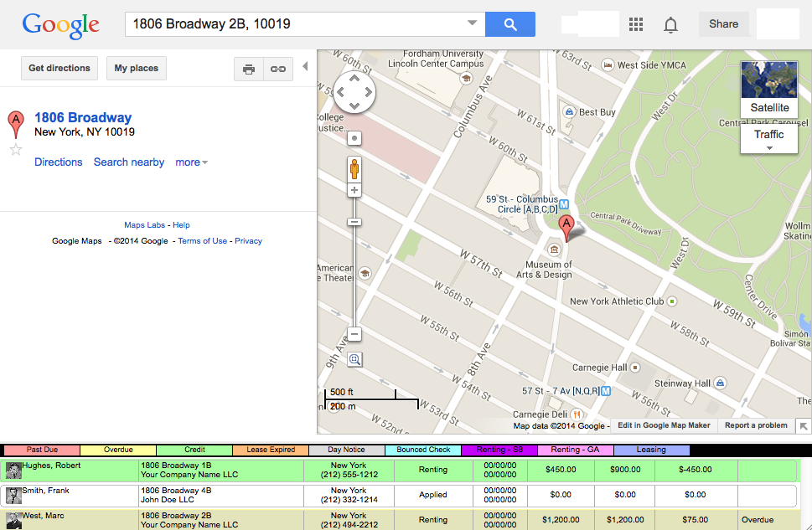The width and height of the screenshot is (812, 530).
Task: Open the Privacy link
Action: tap(248, 241)
